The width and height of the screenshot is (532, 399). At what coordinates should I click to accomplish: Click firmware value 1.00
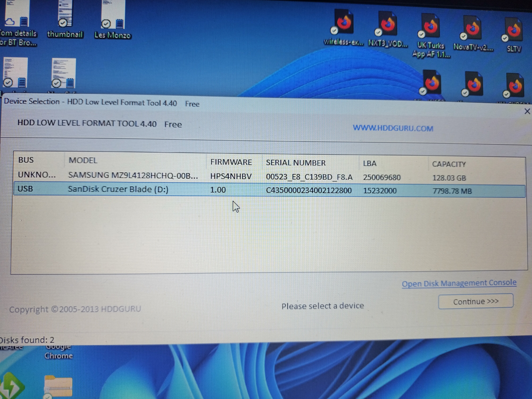point(218,190)
